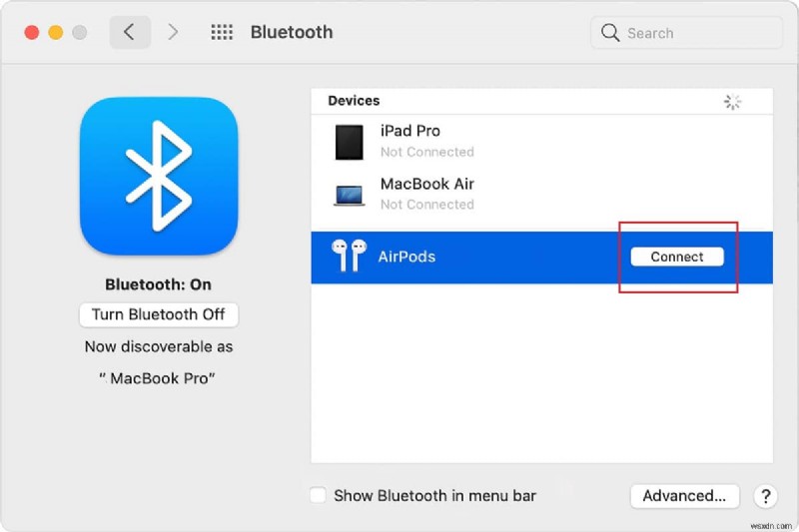The image size is (799, 532).
Task: Select the MacBook Air device name
Action: 427,184
